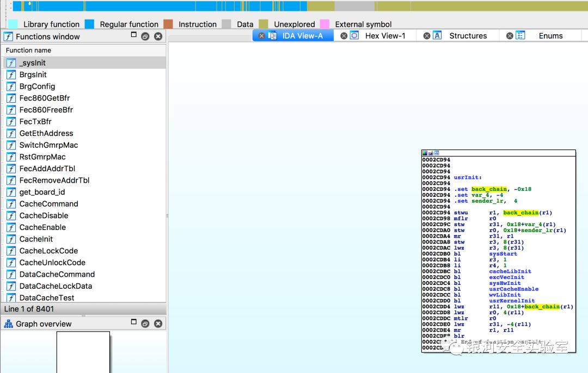Click the function icon next to BrgsInit
The image size is (588, 373).
coord(11,74)
